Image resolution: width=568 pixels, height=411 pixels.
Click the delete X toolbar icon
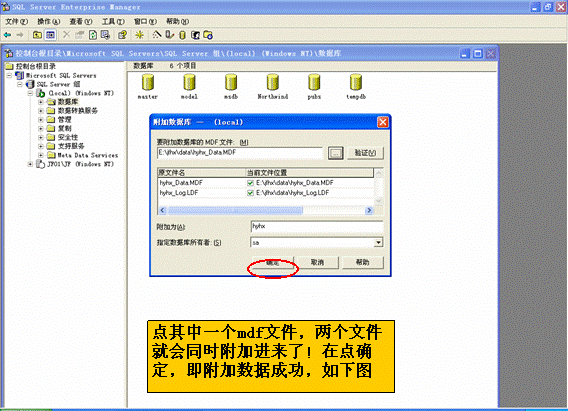click(66, 35)
